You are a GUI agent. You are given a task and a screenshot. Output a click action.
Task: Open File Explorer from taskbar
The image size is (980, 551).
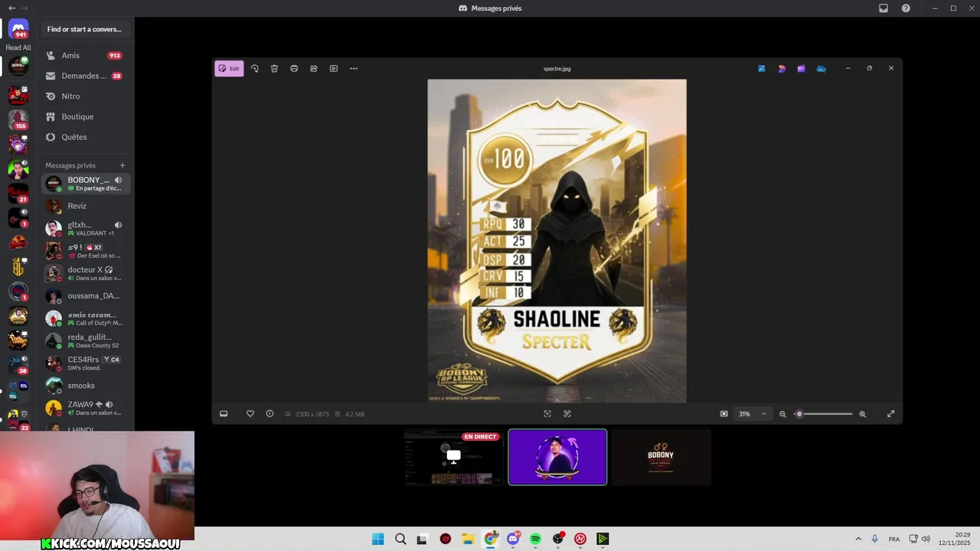(x=468, y=539)
